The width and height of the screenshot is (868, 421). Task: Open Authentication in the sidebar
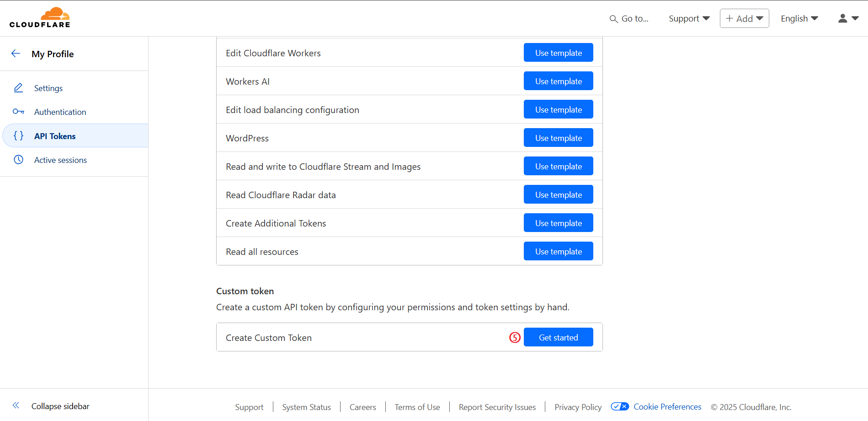(x=60, y=112)
